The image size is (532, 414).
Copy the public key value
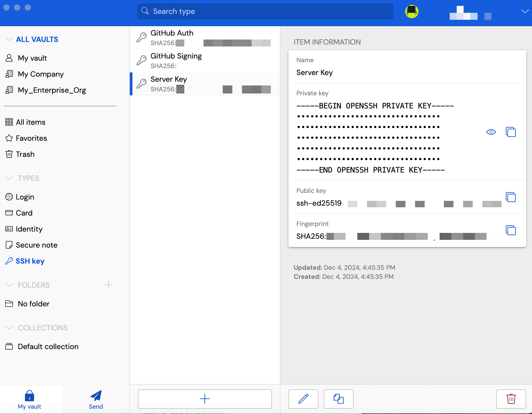click(511, 197)
